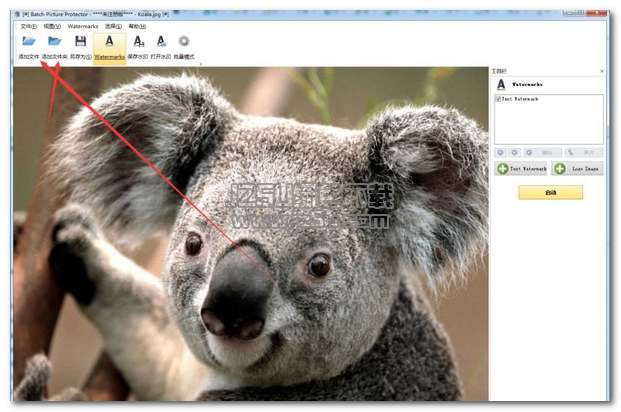Viewport: 621px width, 412px height.
Task: Open the 视图(V) menu
Action: 52,26
